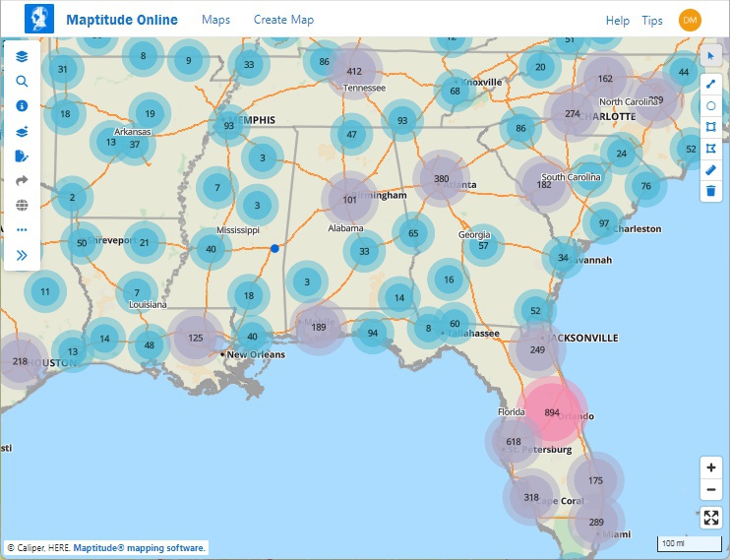Click the search magnifier icon
The width and height of the screenshot is (730, 560).
22,82
